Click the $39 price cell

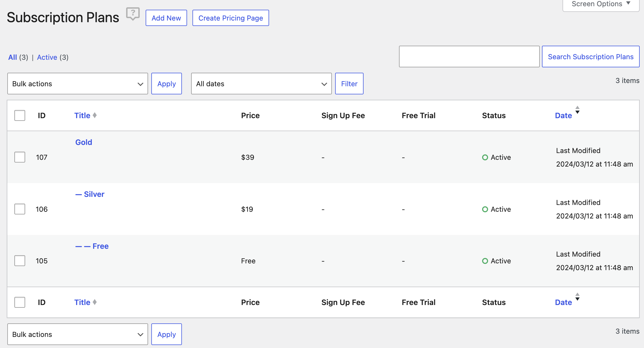tap(248, 157)
